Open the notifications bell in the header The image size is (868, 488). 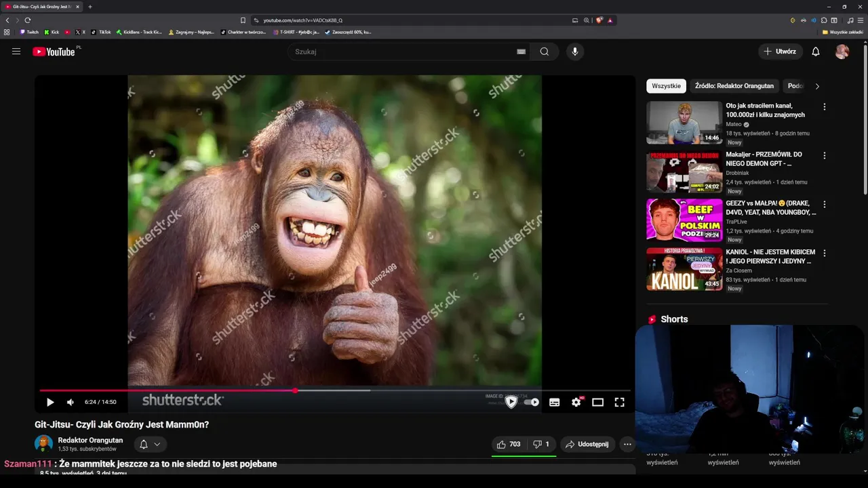[816, 52]
